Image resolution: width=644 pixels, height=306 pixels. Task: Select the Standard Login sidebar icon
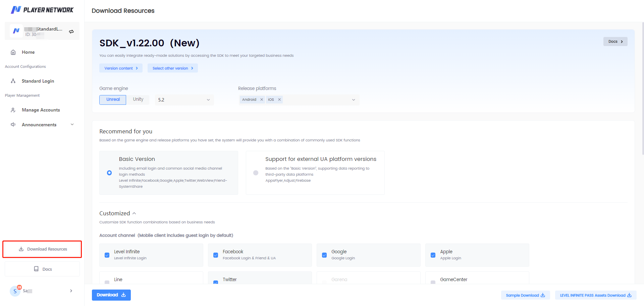click(x=13, y=81)
